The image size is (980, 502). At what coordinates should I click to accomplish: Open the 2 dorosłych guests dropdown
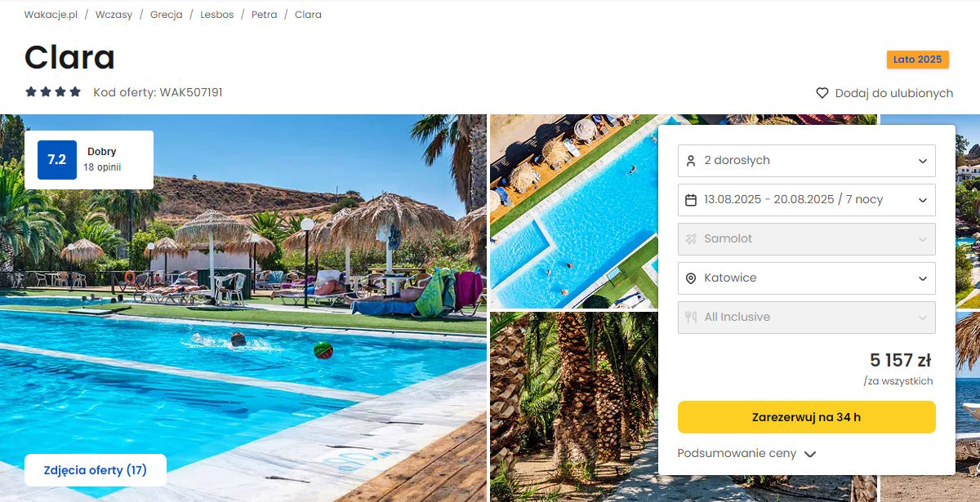(807, 161)
